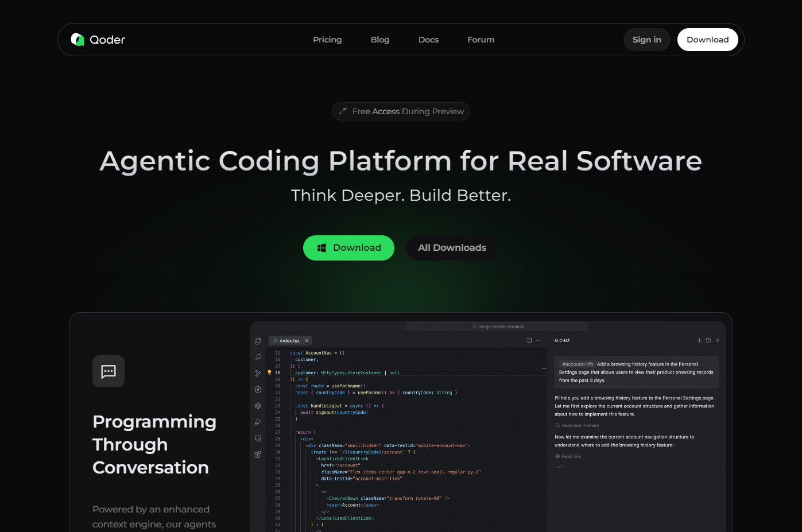The width and height of the screenshot is (802, 532).
Task: Click the wand icon in preview badge
Action: 343,111
